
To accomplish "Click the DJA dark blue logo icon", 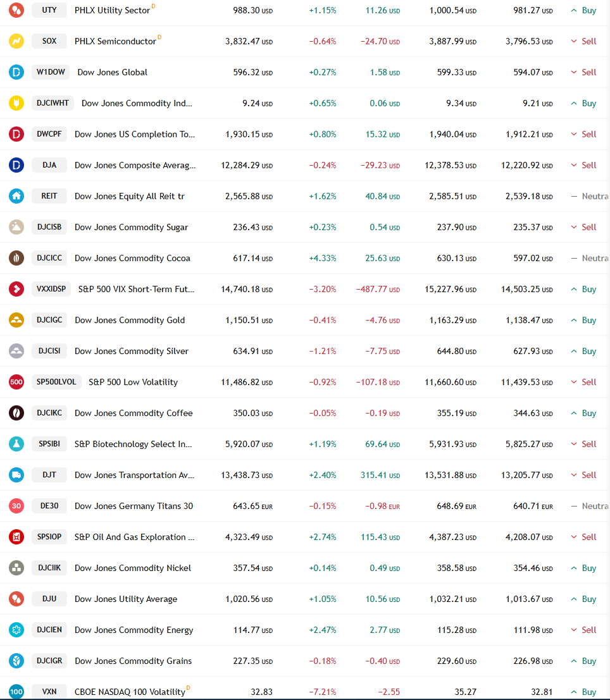I will (x=16, y=165).
